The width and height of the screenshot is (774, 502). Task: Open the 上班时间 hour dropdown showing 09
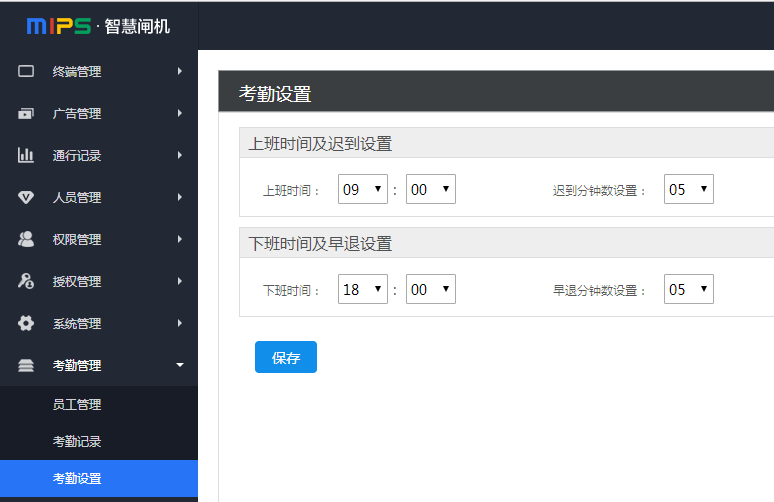(363, 189)
